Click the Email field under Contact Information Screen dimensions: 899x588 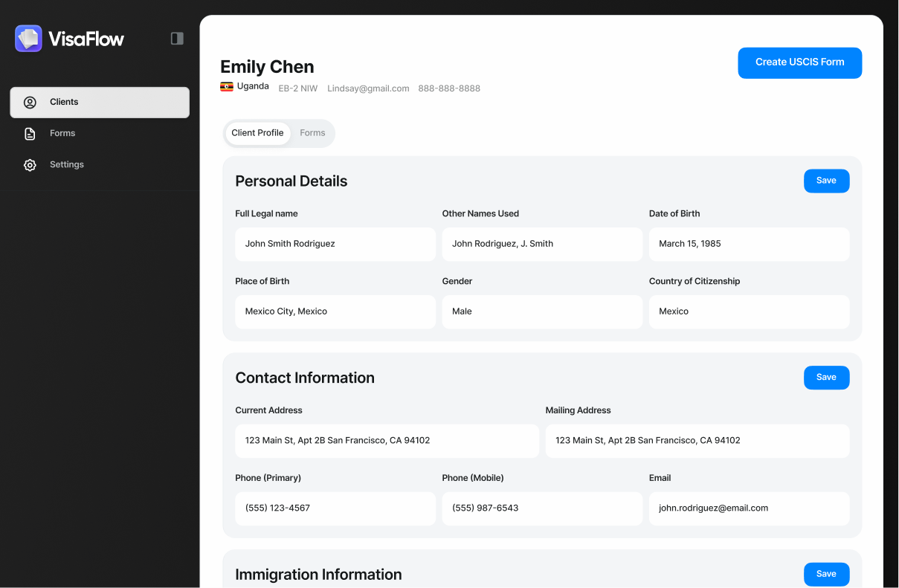click(749, 508)
